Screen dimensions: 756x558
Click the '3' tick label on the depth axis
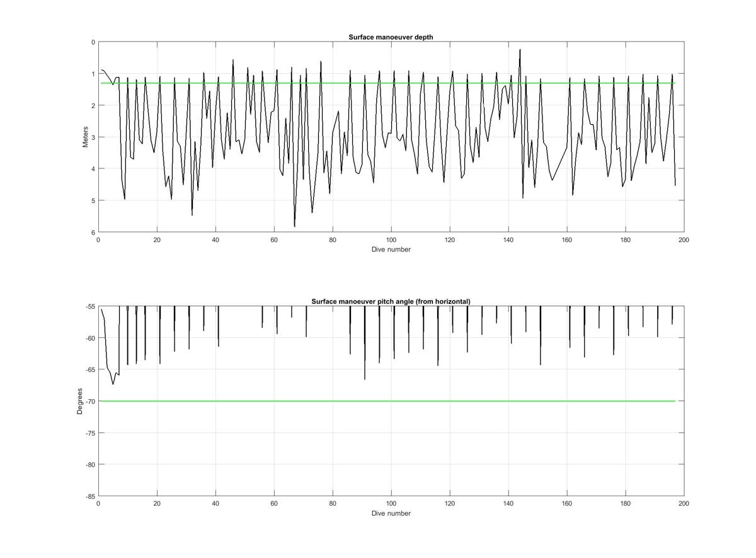click(x=93, y=137)
